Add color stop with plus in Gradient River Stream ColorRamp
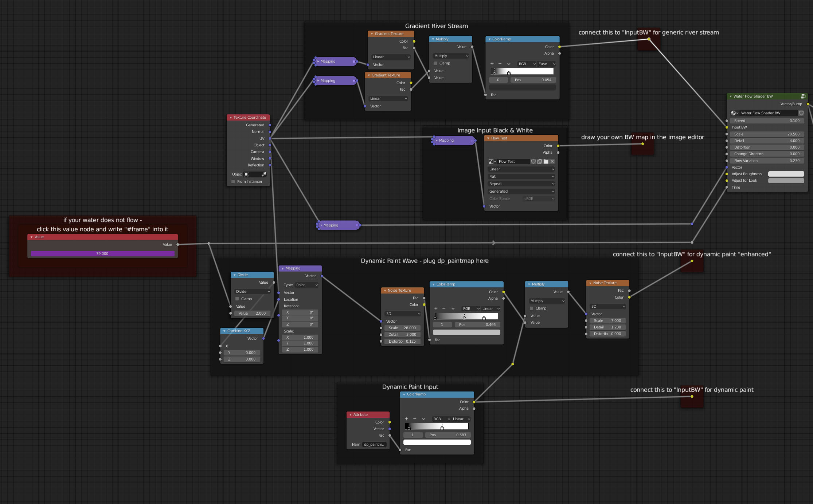Image resolution: width=813 pixels, height=504 pixels. pyautogui.click(x=492, y=64)
